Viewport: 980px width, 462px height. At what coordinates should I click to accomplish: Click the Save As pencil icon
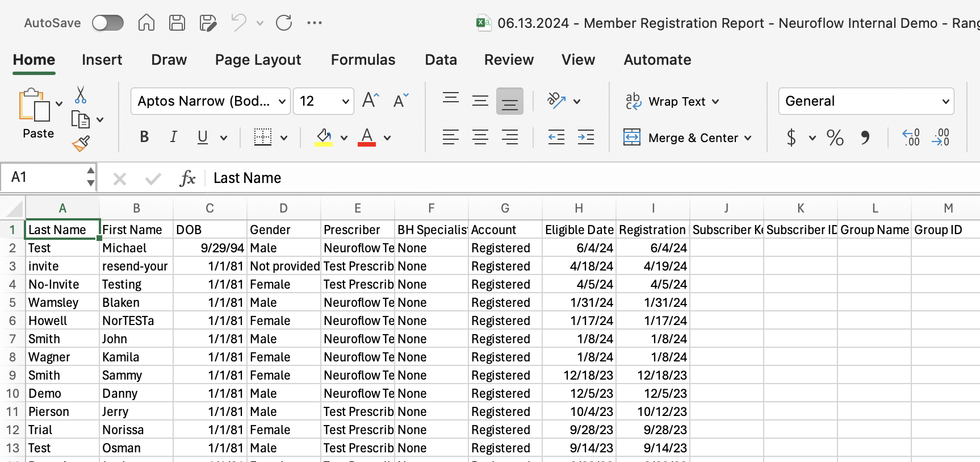click(x=208, y=23)
